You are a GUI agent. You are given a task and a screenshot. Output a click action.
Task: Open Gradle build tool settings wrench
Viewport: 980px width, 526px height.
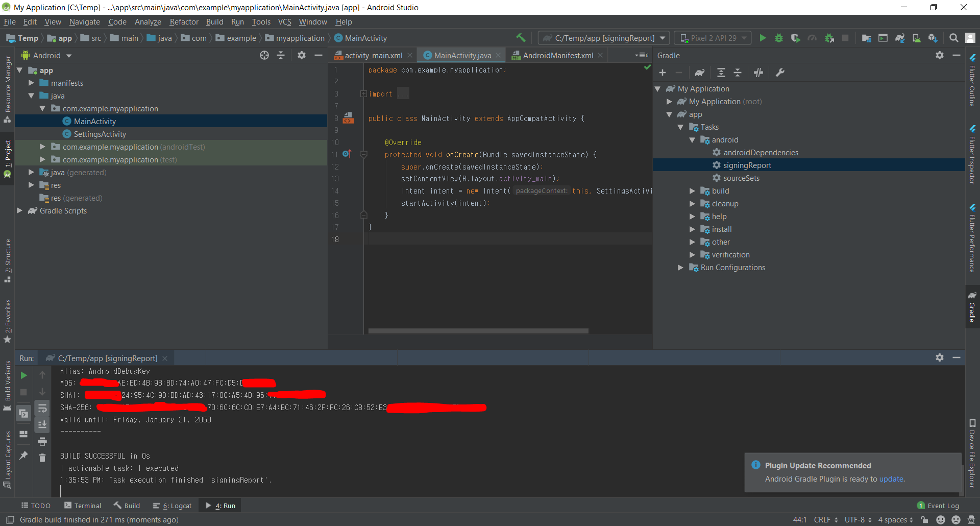780,73
